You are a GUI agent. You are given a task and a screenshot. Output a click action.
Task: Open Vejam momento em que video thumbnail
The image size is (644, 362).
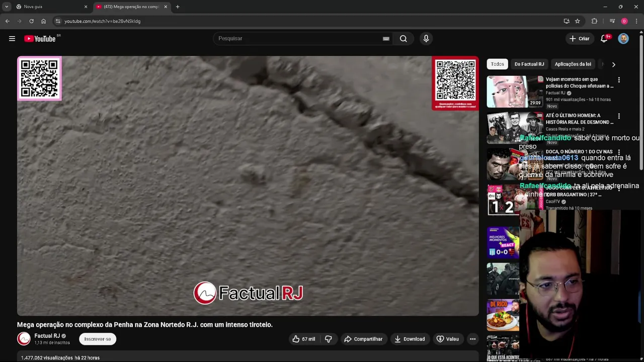pyautogui.click(x=515, y=92)
